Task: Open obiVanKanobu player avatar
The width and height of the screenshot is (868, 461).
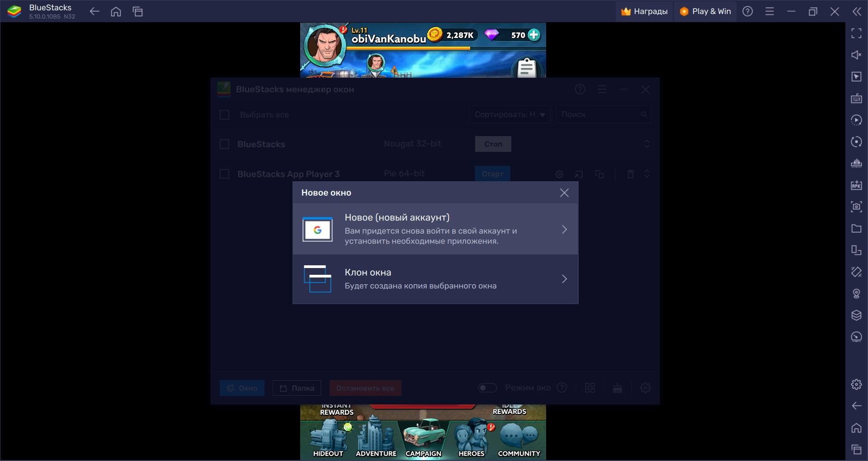Action: [325, 46]
